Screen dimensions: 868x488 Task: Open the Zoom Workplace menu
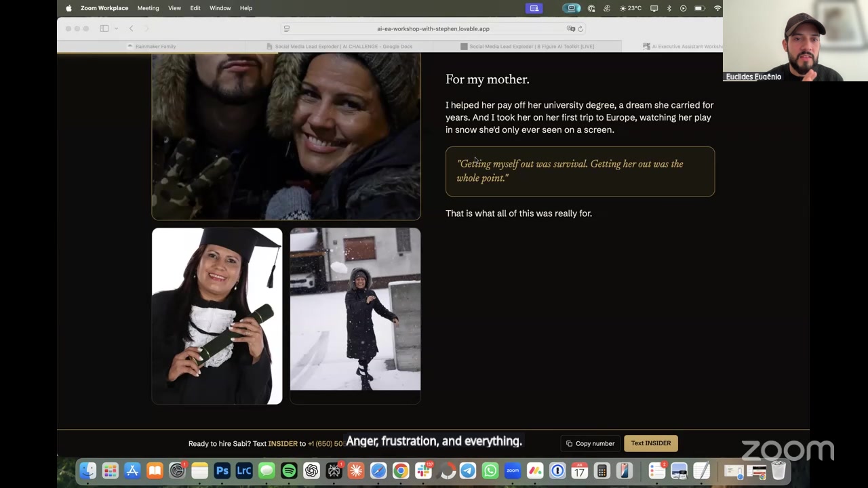coord(104,8)
